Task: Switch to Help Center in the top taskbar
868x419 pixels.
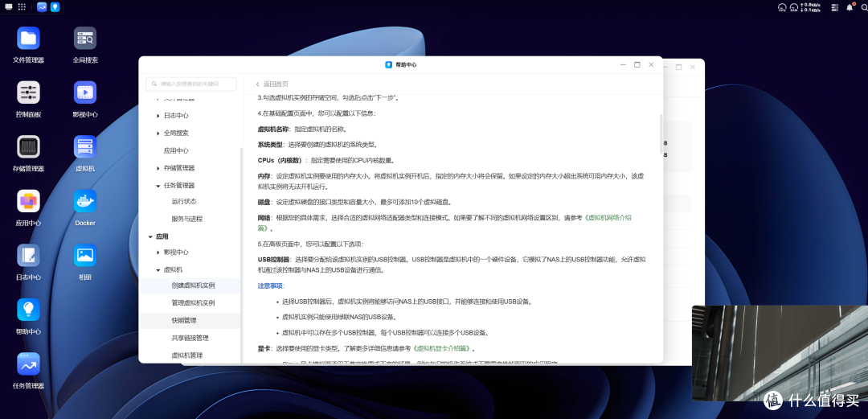Action: coord(55,7)
